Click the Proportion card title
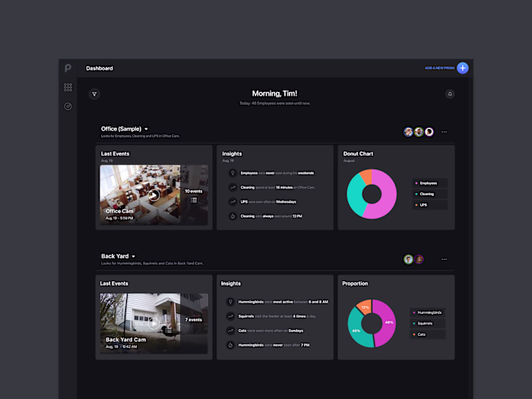 pos(355,283)
